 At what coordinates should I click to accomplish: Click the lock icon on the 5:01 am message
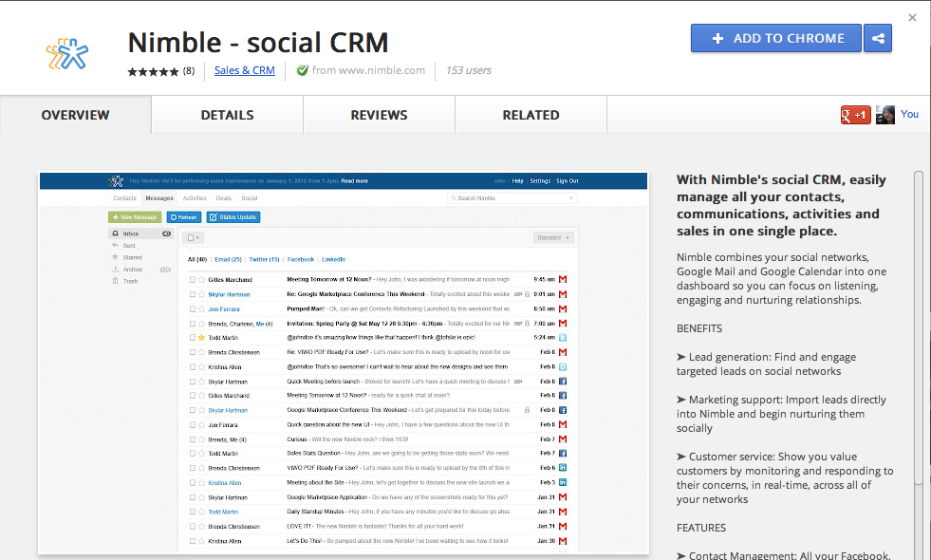coord(527,294)
